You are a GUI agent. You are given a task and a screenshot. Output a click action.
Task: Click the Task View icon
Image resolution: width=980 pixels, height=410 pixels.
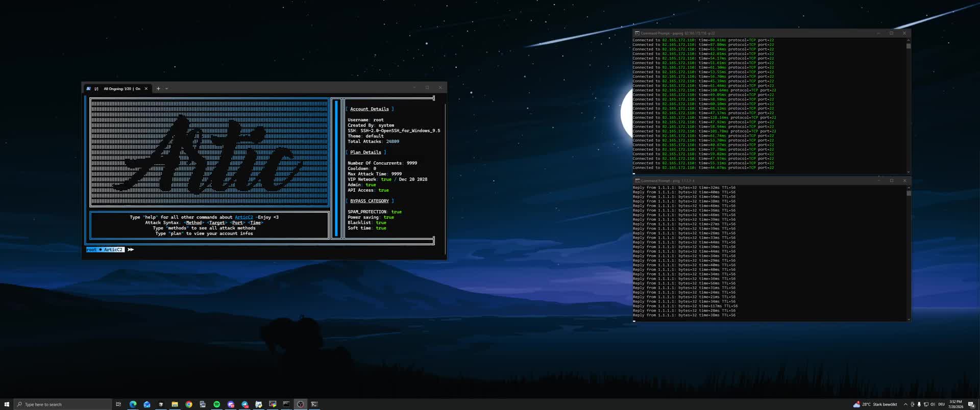[118, 404]
